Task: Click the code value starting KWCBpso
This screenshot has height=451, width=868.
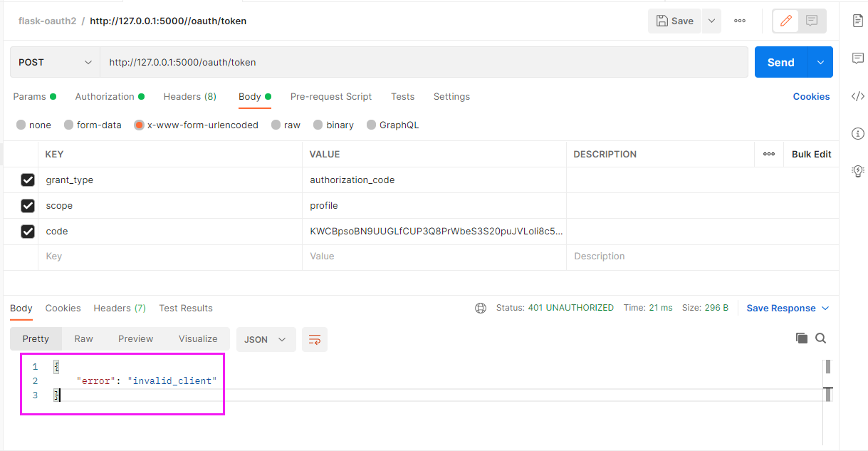Action: [x=434, y=232]
